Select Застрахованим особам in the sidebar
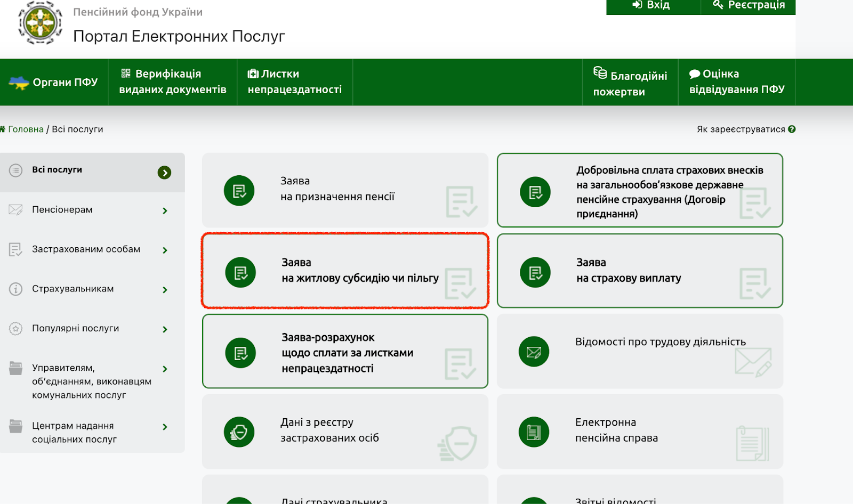 (92, 249)
